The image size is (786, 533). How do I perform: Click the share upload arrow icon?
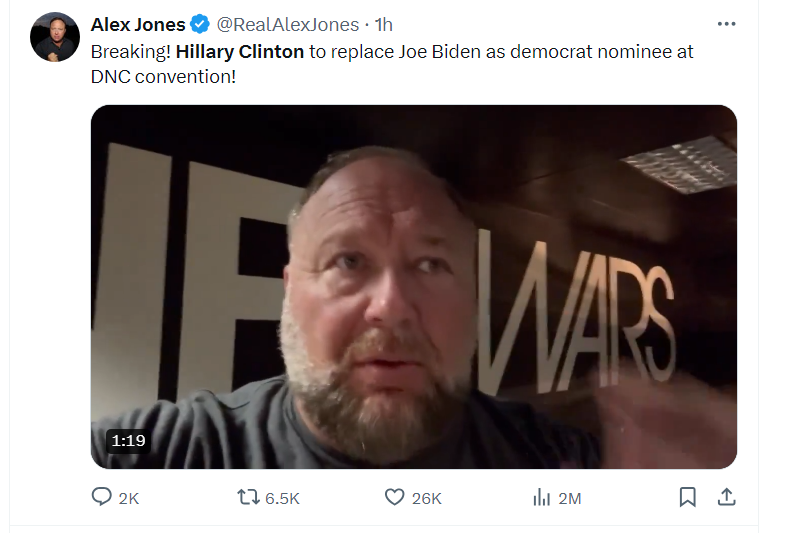click(726, 497)
